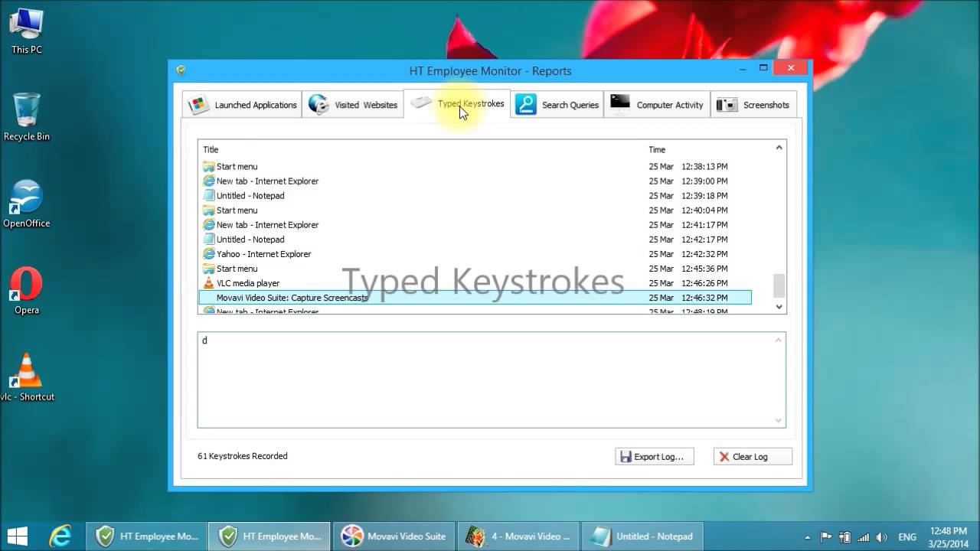The height and width of the screenshot is (551, 980).
Task: Open the Windows Start button
Action: point(18,536)
